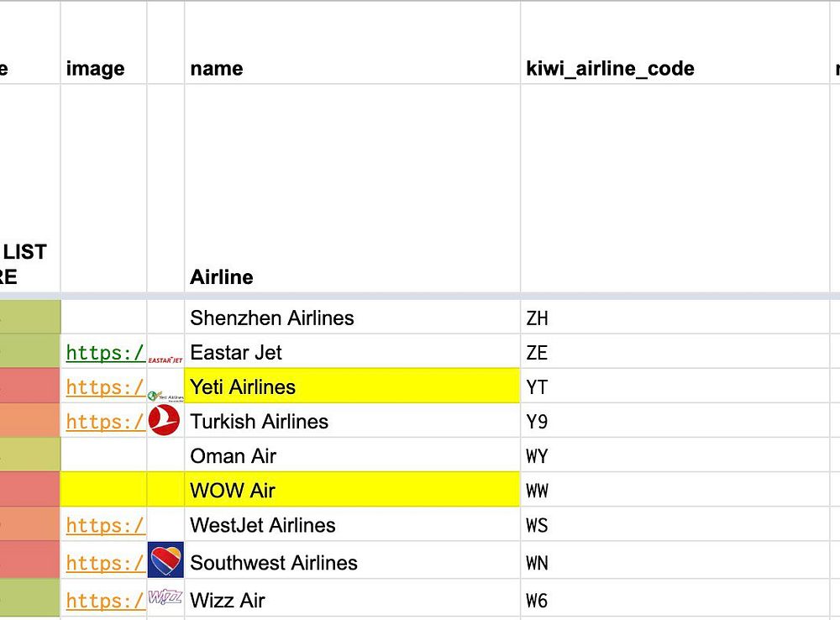
Task: Select the kiwi_airline_code column header cell
Action: 610,69
